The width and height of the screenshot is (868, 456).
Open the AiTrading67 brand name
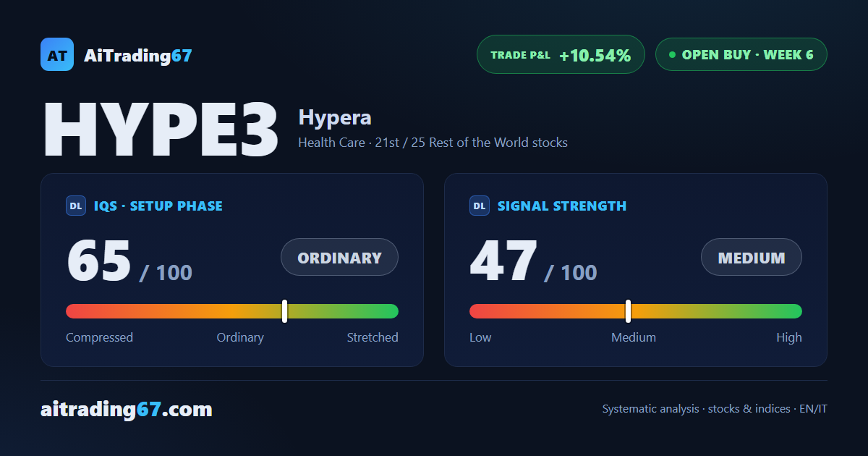pos(138,55)
